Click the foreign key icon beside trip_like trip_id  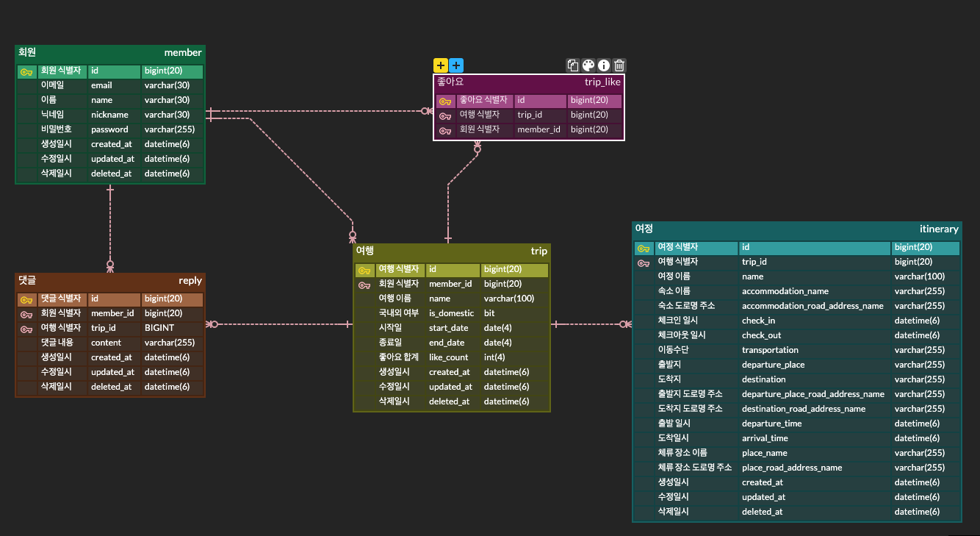pos(445,116)
